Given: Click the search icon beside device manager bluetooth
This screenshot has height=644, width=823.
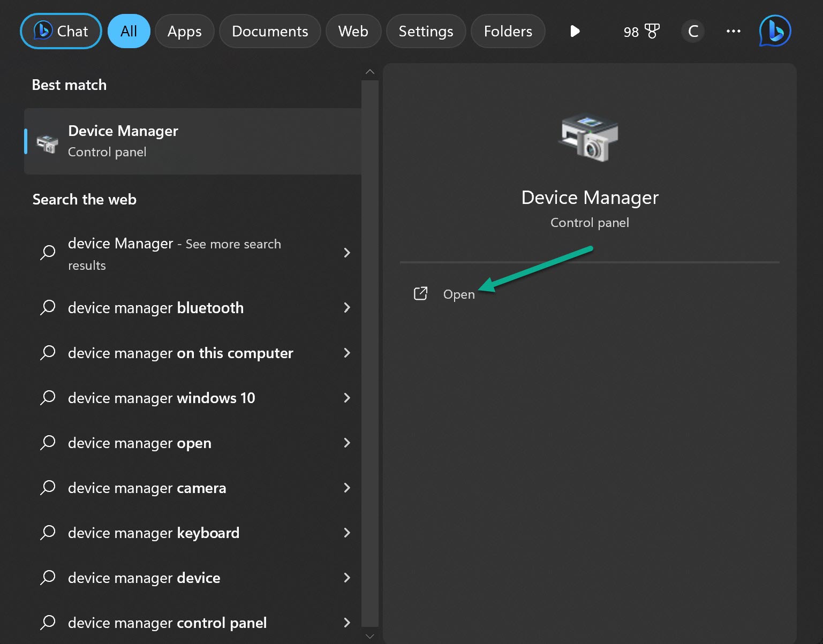Looking at the screenshot, I should 48,308.
